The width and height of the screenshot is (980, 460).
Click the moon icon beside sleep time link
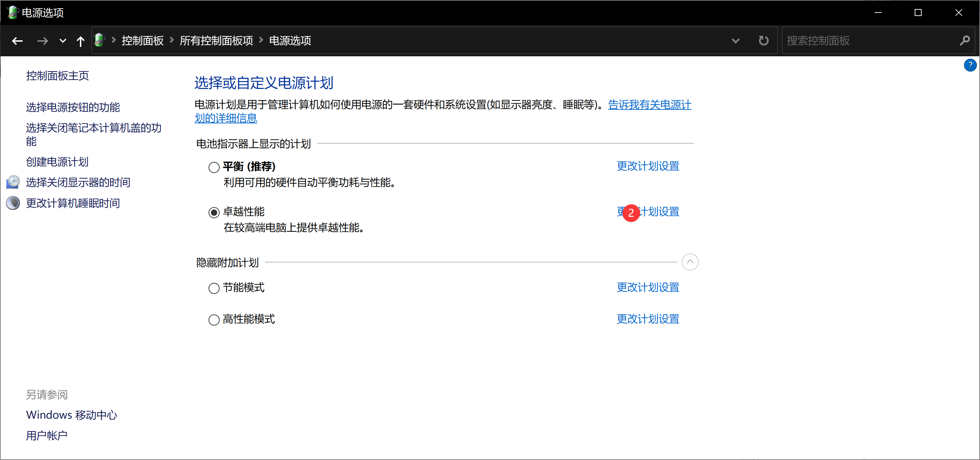(13, 203)
